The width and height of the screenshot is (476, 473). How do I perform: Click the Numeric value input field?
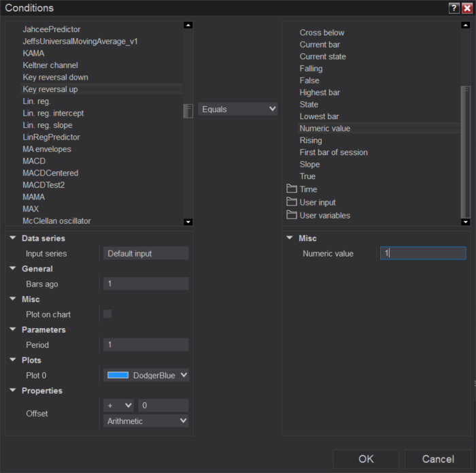tap(423, 253)
